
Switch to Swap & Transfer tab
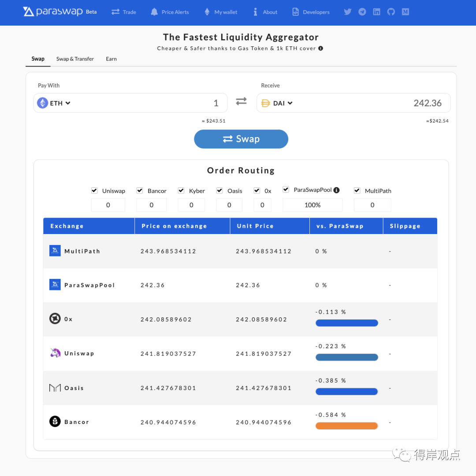pyautogui.click(x=75, y=59)
